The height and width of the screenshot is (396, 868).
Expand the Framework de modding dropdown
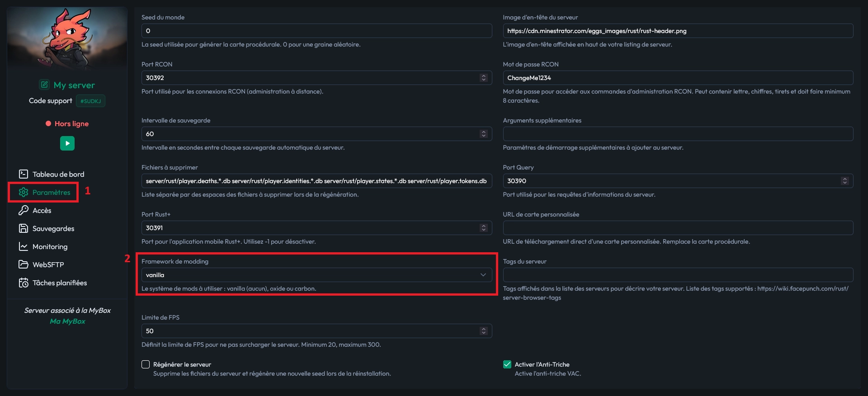tap(316, 275)
